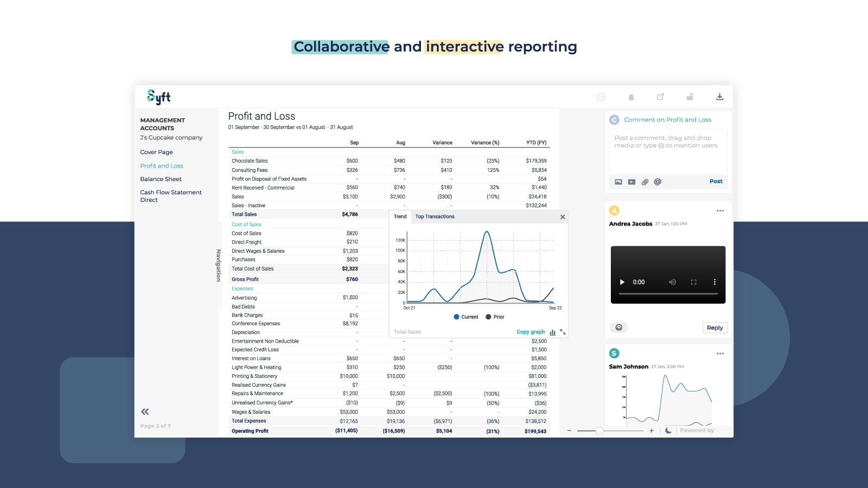This screenshot has height=488, width=868.
Task: Click the Copy graph link
Action: [x=530, y=331]
